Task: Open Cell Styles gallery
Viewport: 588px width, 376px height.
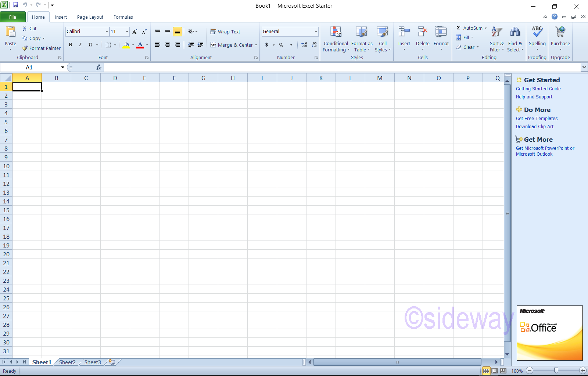Action: coord(383,39)
